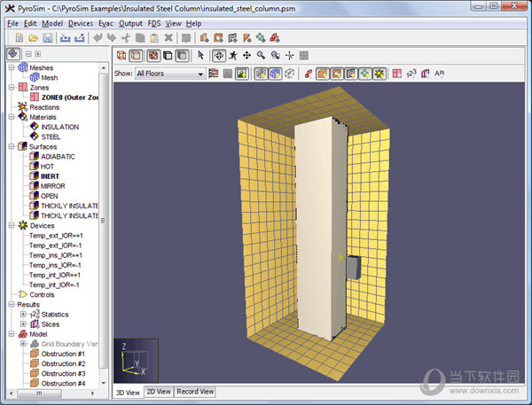532x405 pixels.
Task: Click the Redo arrow icon
Action: [112, 37]
